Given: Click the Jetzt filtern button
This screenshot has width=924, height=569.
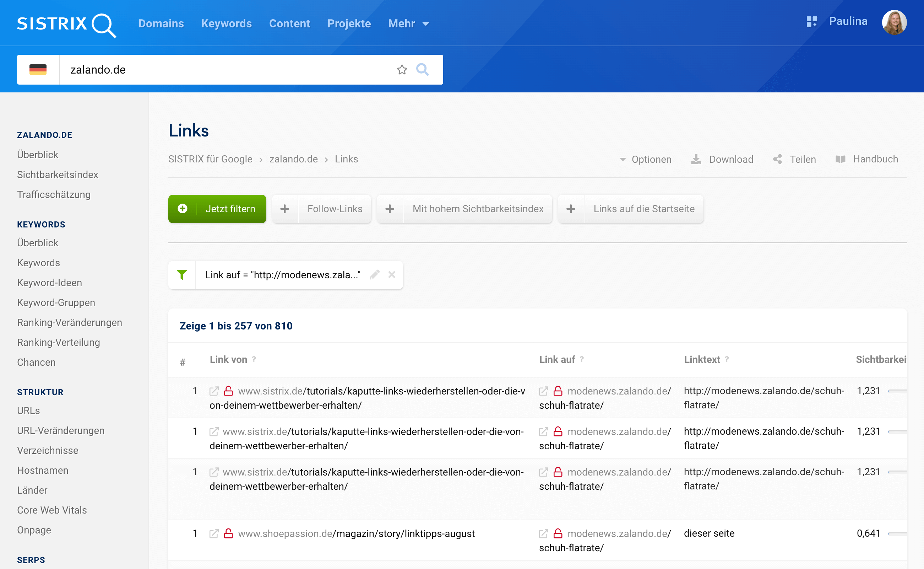Looking at the screenshot, I should click(x=217, y=209).
